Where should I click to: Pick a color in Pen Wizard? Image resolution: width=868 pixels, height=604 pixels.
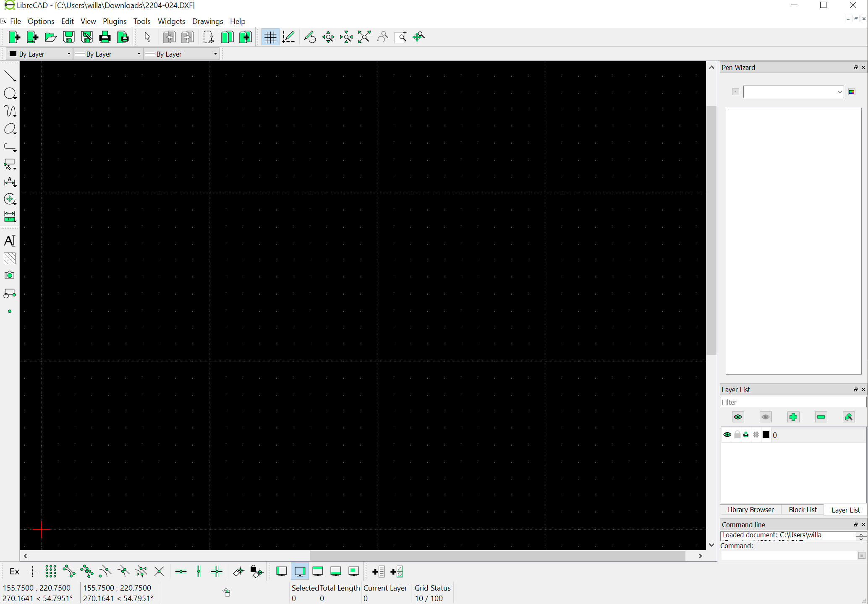point(852,92)
